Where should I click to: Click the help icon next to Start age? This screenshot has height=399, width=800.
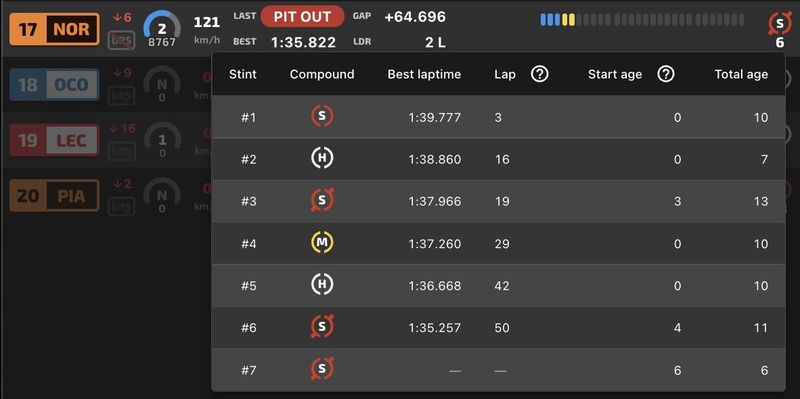point(666,74)
